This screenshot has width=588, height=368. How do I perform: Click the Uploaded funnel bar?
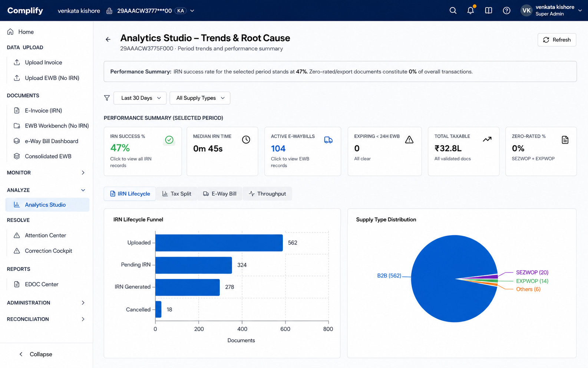click(x=219, y=243)
